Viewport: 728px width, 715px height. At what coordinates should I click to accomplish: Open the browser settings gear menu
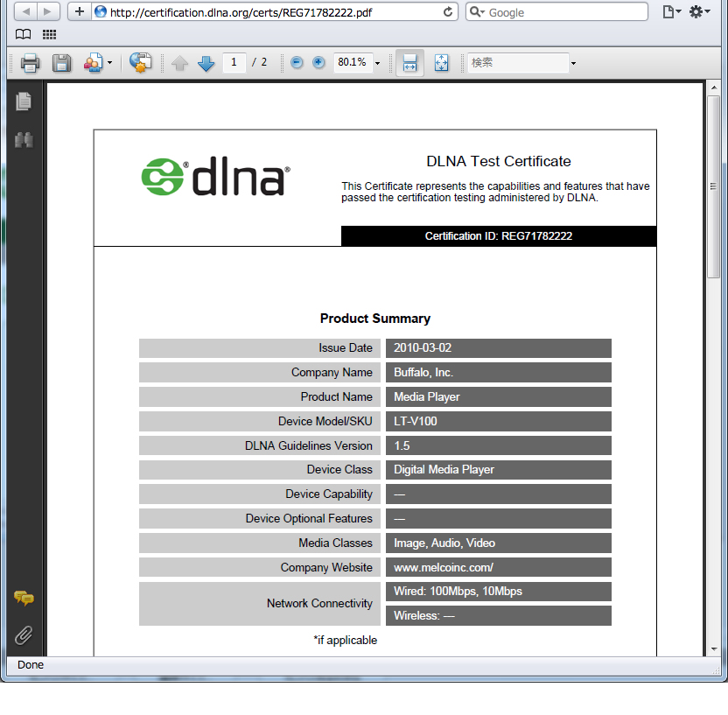click(699, 11)
